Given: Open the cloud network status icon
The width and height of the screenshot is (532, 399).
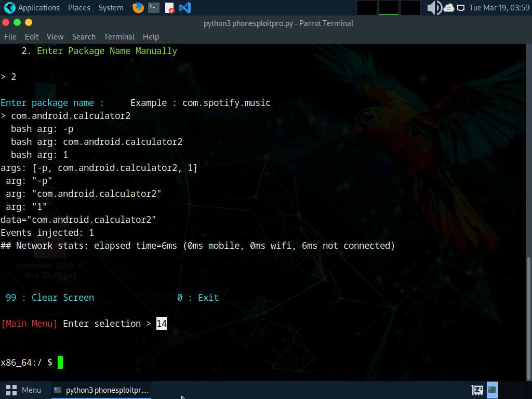Looking at the screenshot, I should pyautogui.click(x=448, y=8).
